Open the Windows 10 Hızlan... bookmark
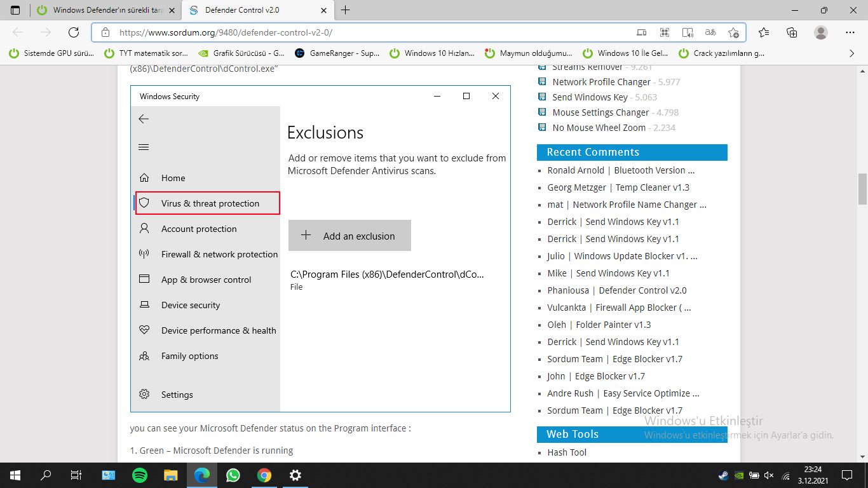The width and height of the screenshot is (868, 488). click(x=432, y=53)
